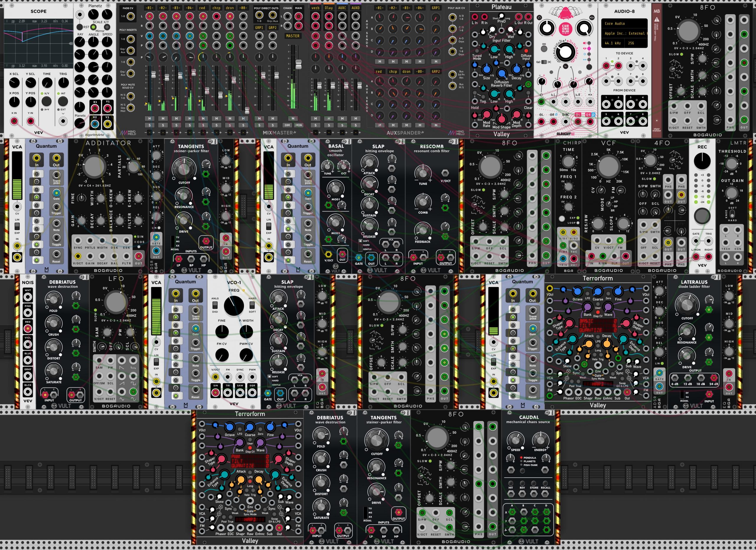Click the Additator OUT jack
This screenshot has width=756, height=550.
[139, 256]
